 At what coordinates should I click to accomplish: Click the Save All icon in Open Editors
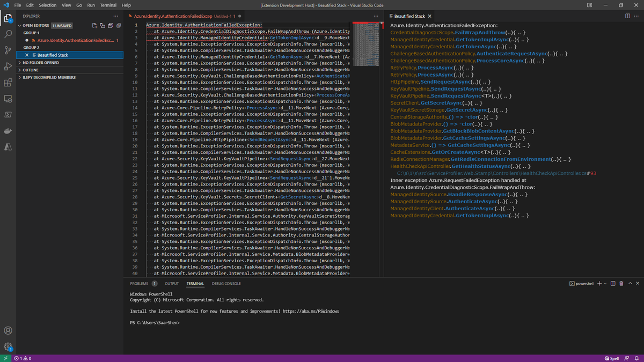click(111, 25)
